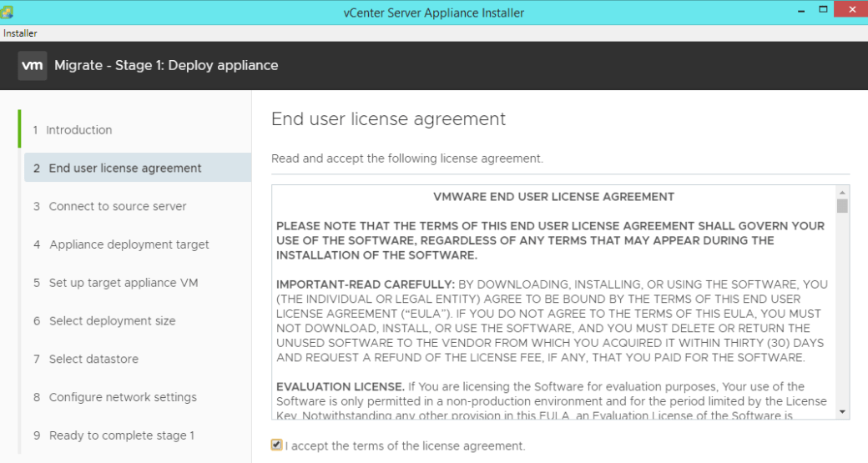Select Connect to source server step

tap(118, 207)
